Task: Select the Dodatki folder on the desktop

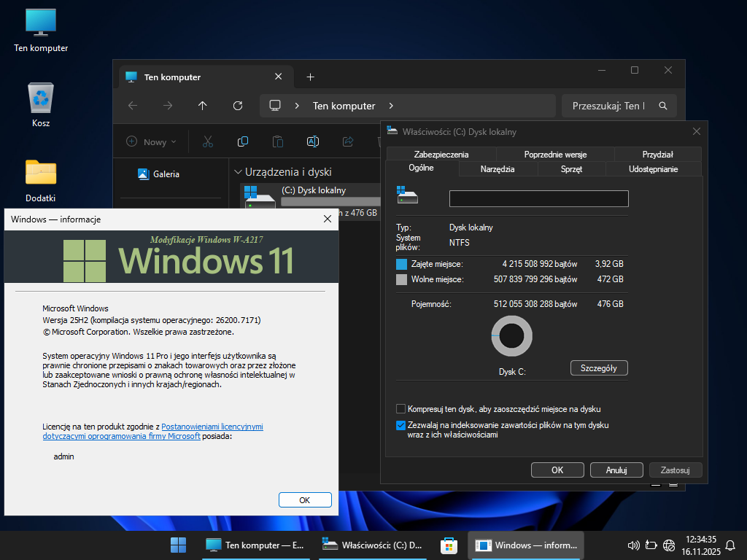Action: (41, 179)
